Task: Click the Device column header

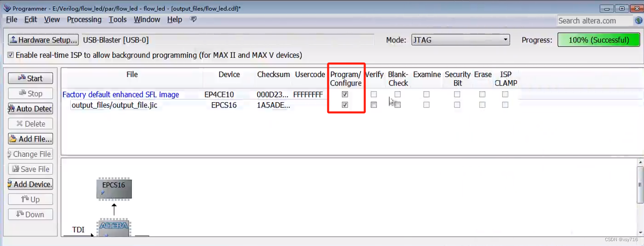Action: [x=229, y=75]
